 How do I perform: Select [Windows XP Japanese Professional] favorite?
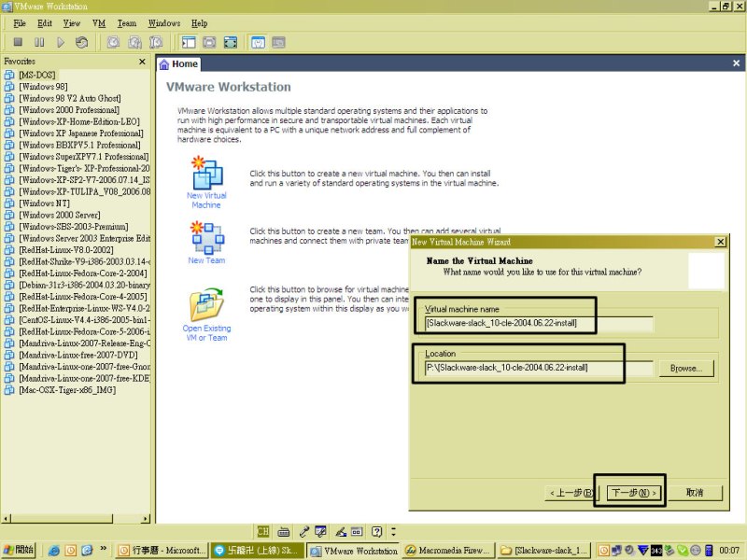[x=81, y=133]
